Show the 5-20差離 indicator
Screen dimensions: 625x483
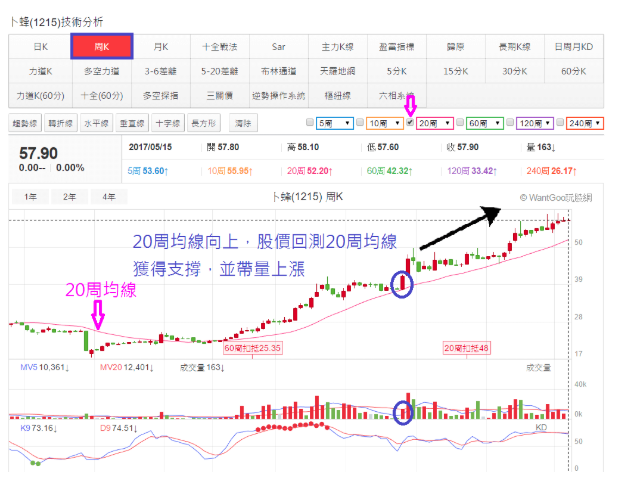tap(220, 71)
